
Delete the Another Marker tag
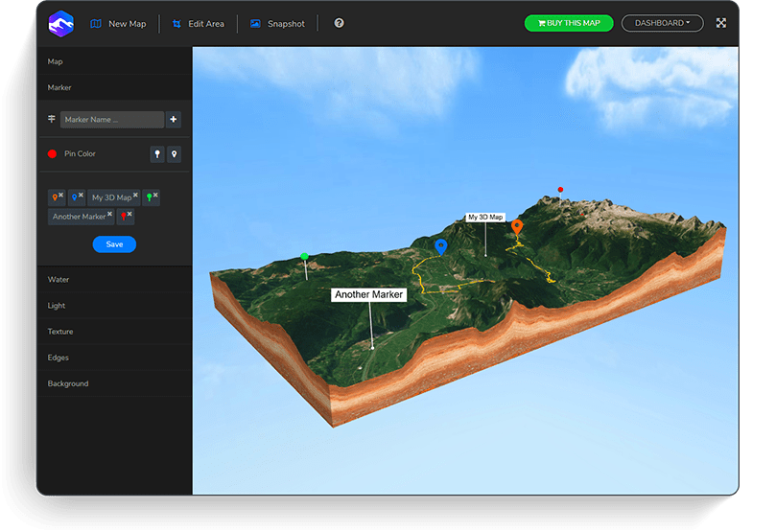tap(110, 214)
